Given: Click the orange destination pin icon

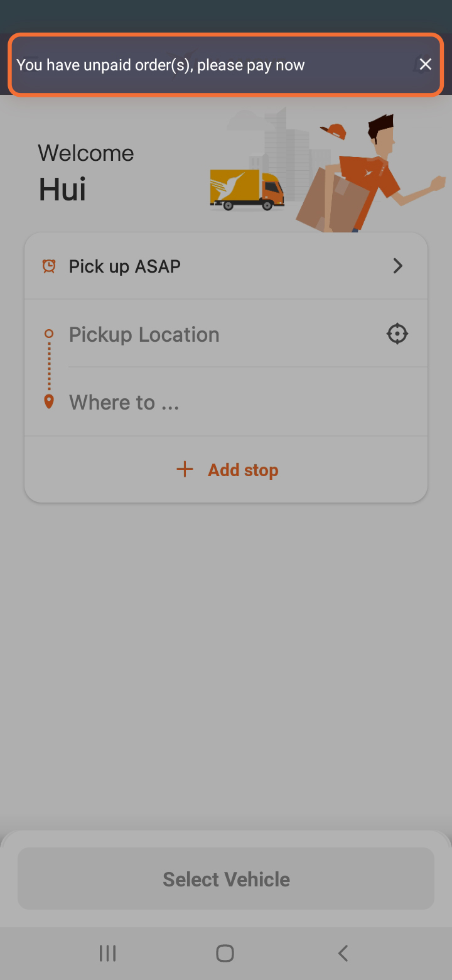Looking at the screenshot, I should 49,402.
